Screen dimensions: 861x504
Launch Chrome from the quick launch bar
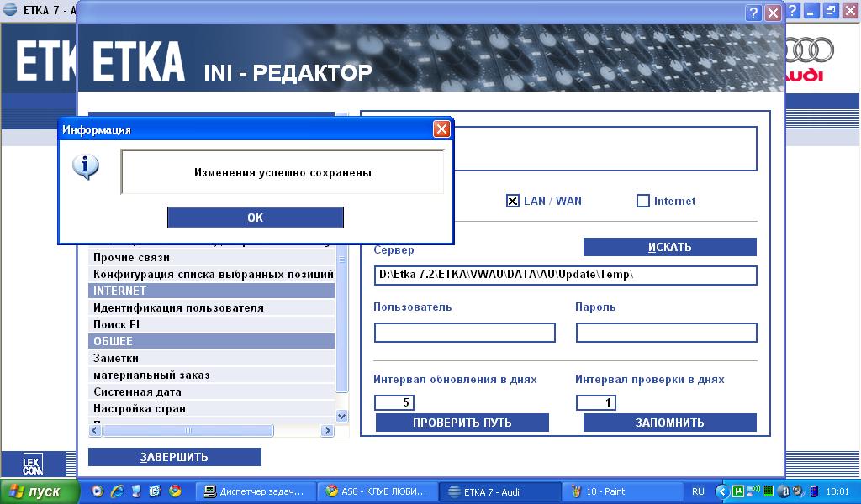click(175, 491)
